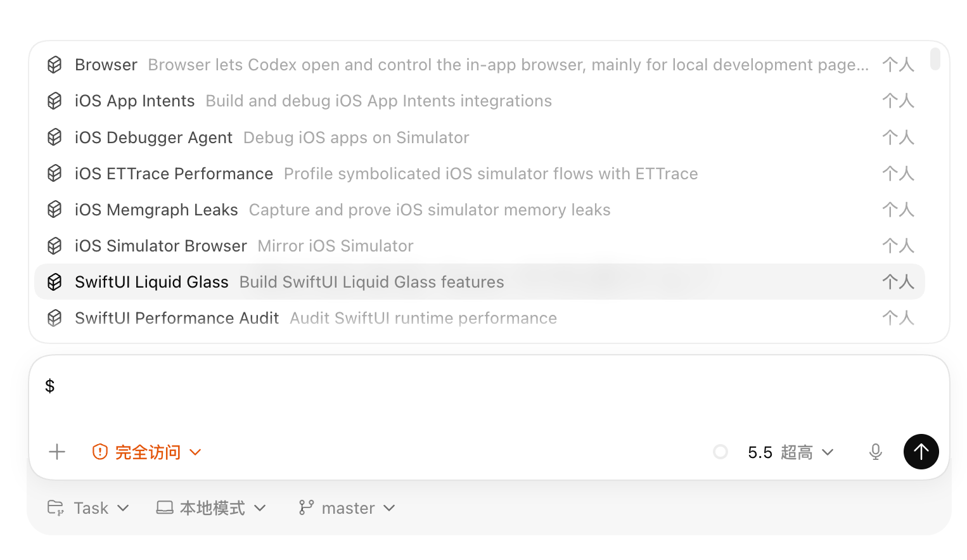Screen dimensions: 967x560
Task: Expand the 本地模式 mode selector
Action: 212,508
